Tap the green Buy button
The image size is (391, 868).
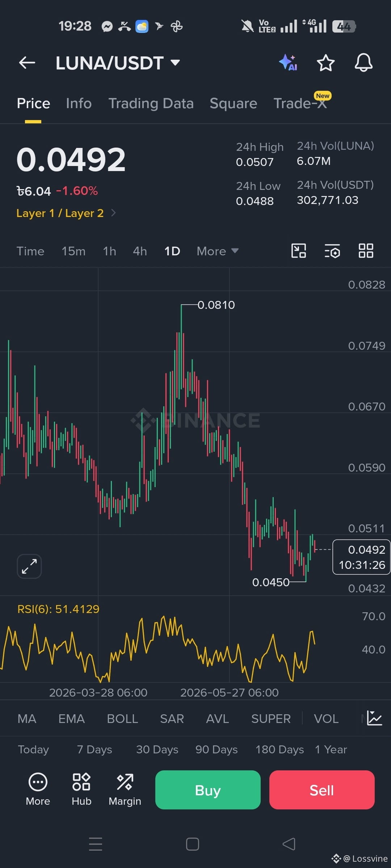208,790
